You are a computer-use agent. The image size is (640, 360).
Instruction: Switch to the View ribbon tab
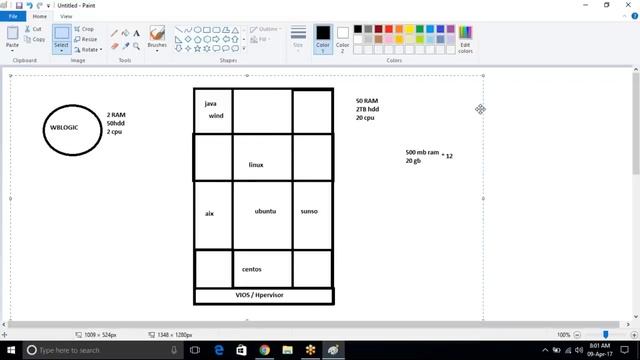pos(66,16)
